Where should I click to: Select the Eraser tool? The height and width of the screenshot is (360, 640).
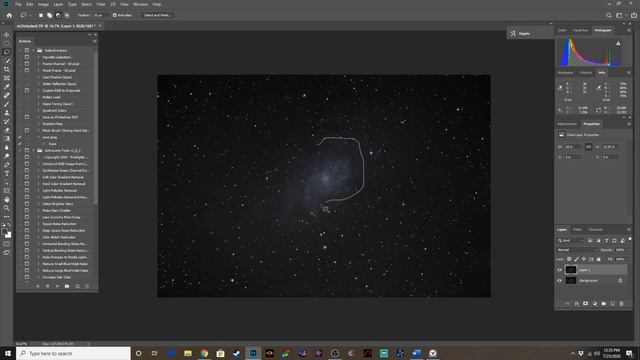(x=7, y=130)
